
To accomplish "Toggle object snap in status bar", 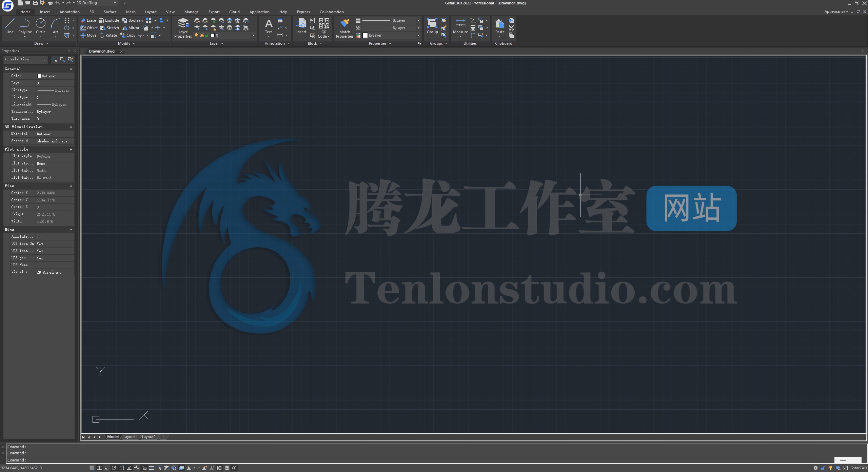I will [x=122, y=468].
